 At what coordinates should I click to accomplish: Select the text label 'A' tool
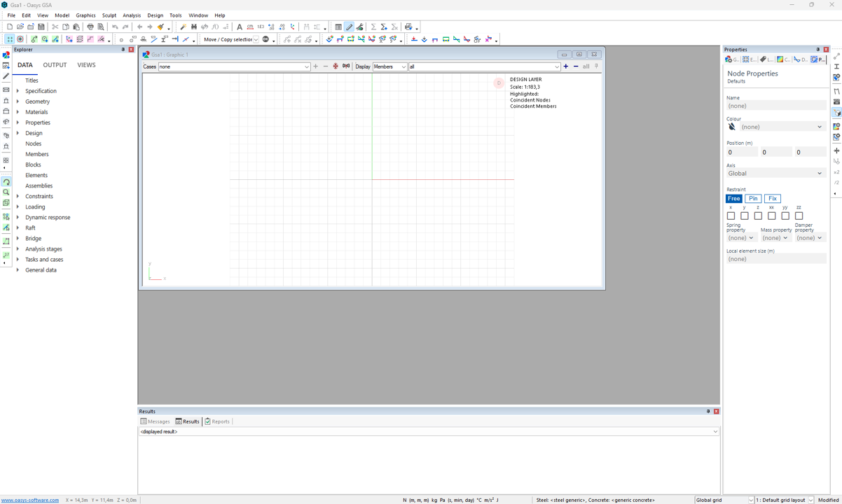(240, 27)
